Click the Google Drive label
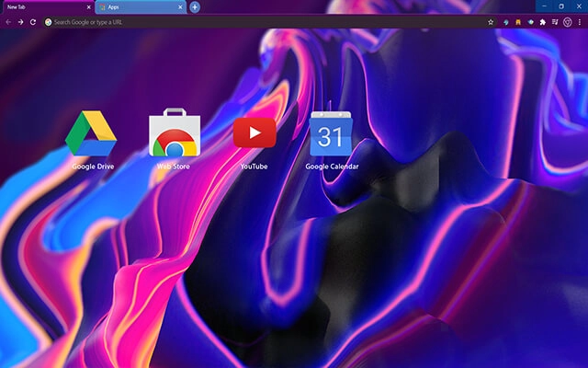The width and height of the screenshot is (588, 368). point(93,167)
